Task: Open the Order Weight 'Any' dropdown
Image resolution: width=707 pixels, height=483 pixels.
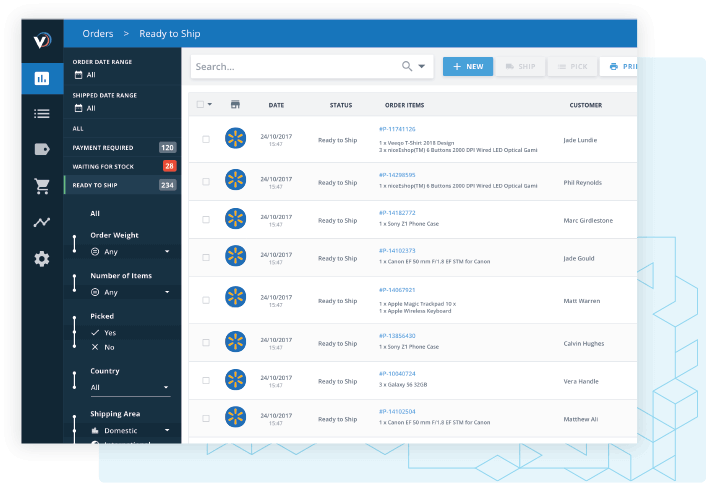Action: point(130,251)
